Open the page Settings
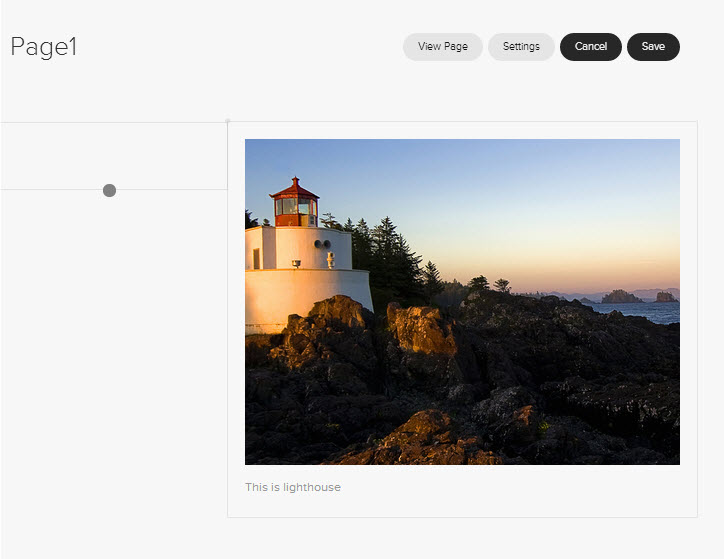 [521, 47]
